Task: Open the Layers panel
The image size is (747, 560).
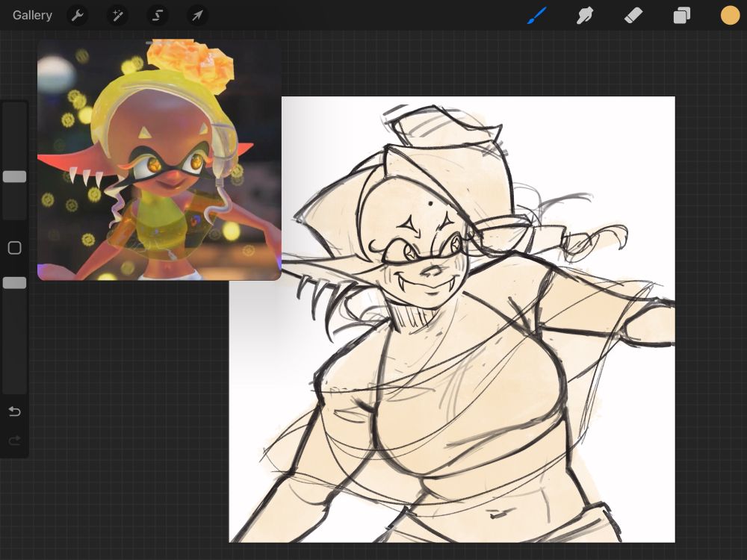Action: click(682, 15)
